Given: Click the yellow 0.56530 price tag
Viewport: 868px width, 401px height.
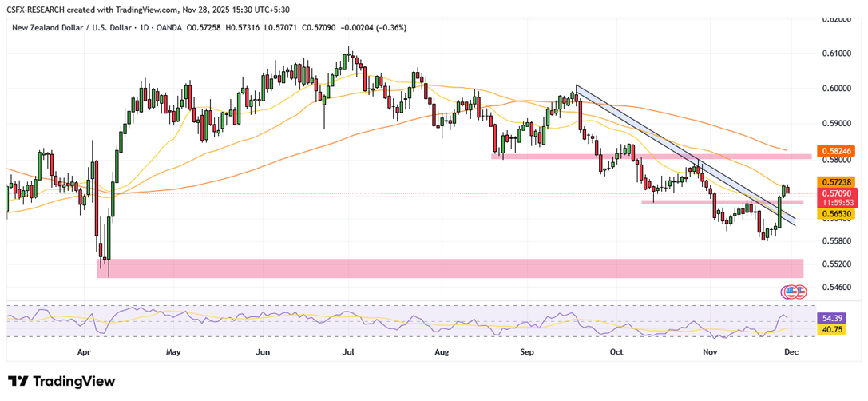Looking at the screenshot, I should pyautogui.click(x=836, y=214).
